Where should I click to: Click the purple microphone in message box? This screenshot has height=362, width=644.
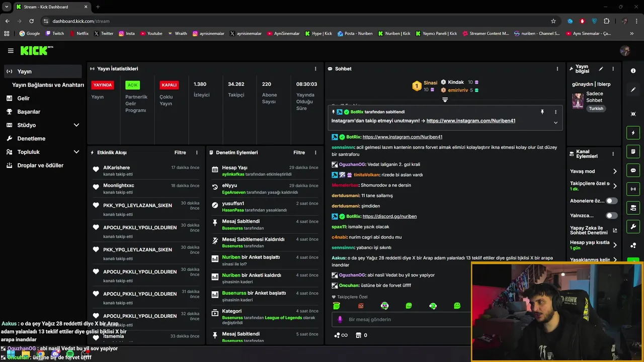340,319
